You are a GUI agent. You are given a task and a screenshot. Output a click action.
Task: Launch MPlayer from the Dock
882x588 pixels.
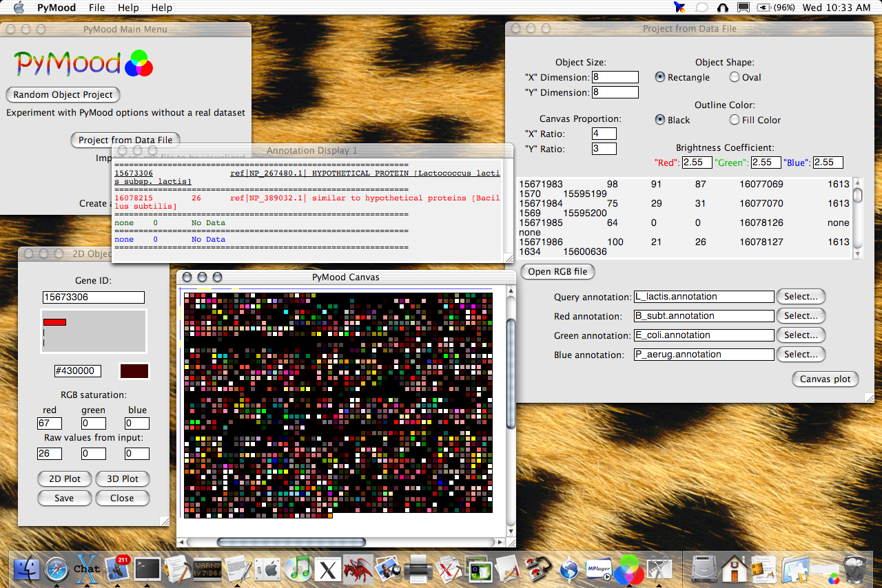pos(599,569)
